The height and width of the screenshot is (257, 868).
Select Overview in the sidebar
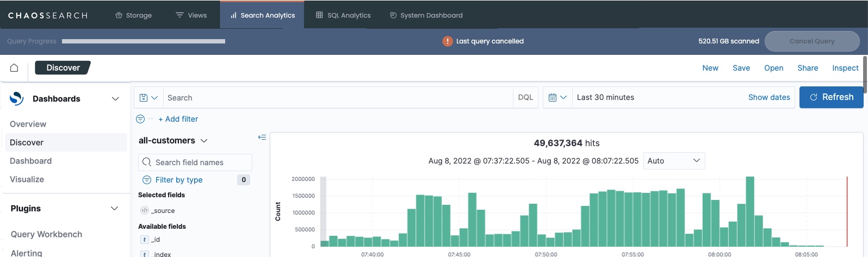pyautogui.click(x=28, y=124)
